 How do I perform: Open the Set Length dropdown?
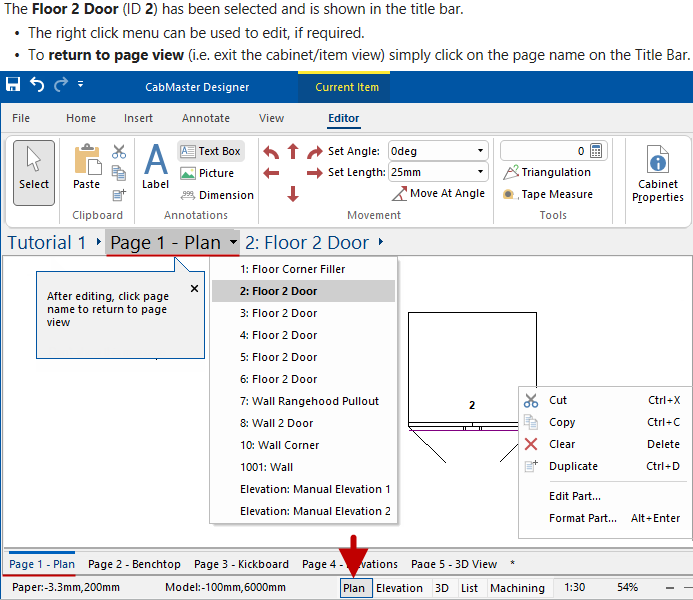point(481,172)
